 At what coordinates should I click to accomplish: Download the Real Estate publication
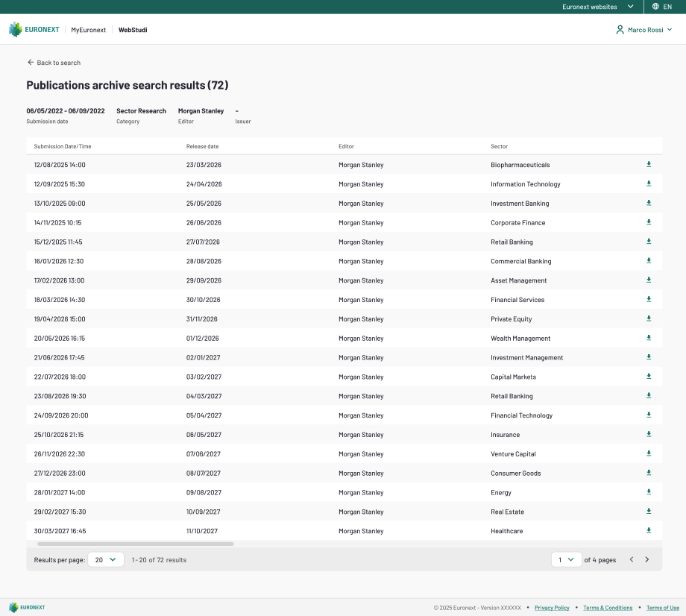tap(649, 511)
